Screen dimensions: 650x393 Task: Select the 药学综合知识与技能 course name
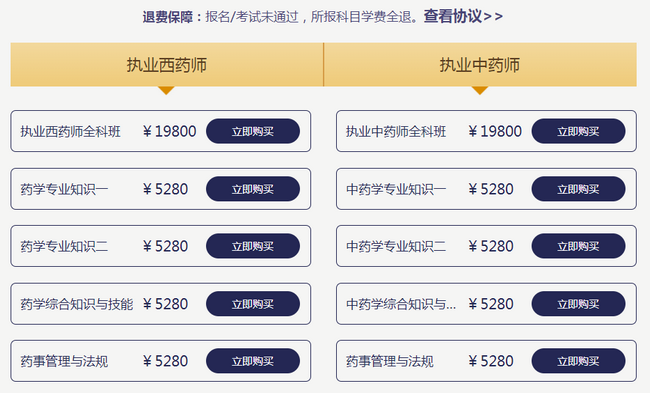(77, 304)
